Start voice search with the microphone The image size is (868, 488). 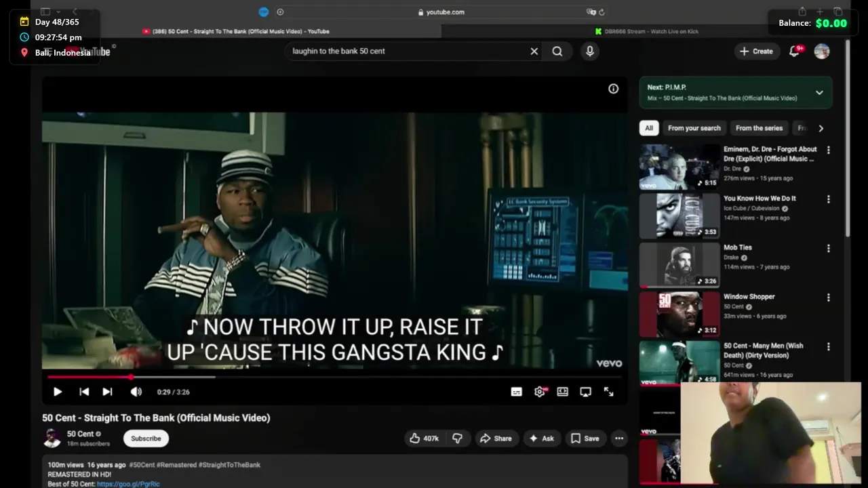[590, 51]
